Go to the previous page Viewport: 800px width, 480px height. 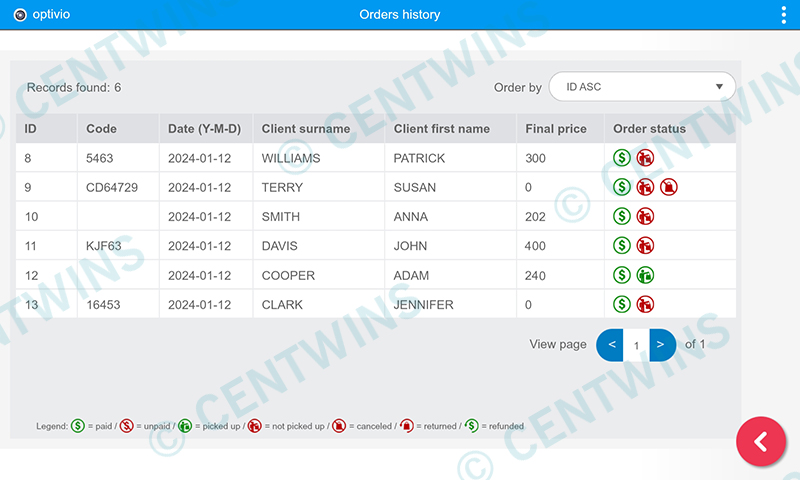609,345
